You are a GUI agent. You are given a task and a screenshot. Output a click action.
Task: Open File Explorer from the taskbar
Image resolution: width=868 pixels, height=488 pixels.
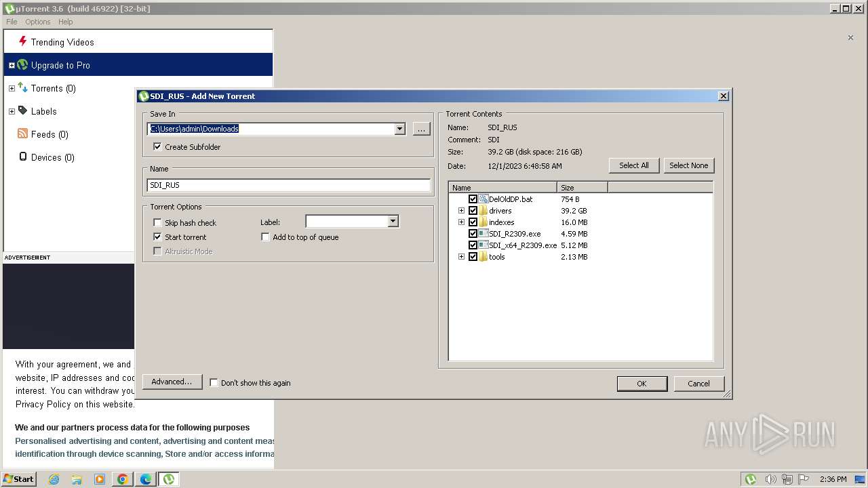pos(77,479)
